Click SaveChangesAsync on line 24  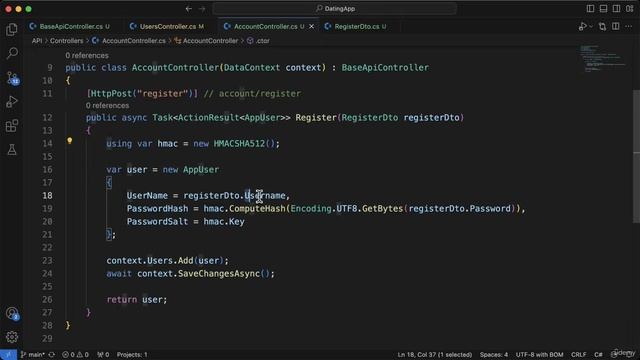point(219,273)
